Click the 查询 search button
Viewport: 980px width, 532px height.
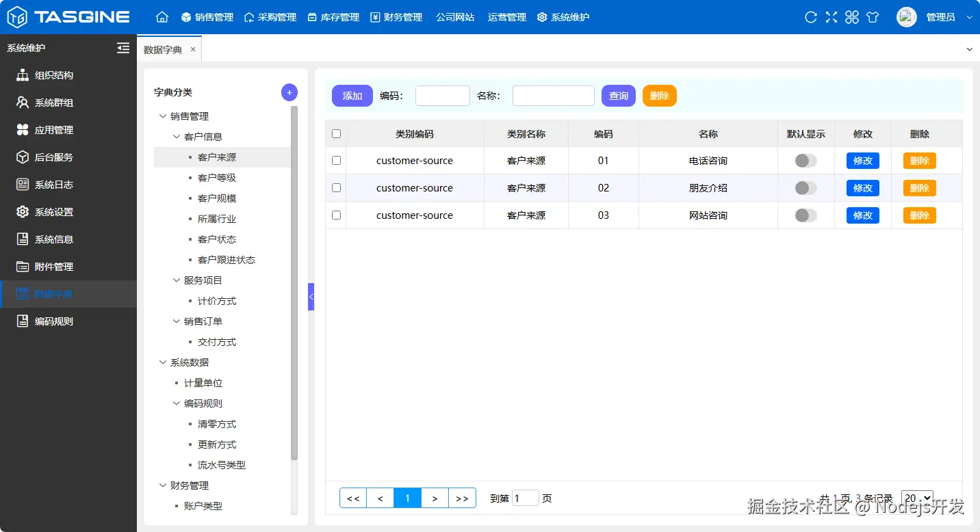618,96
